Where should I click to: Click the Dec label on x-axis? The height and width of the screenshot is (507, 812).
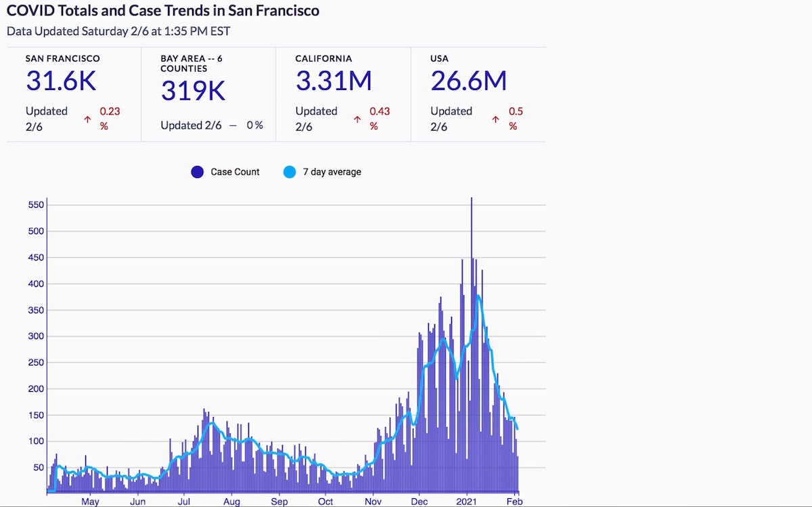click(x=420, y=502)
